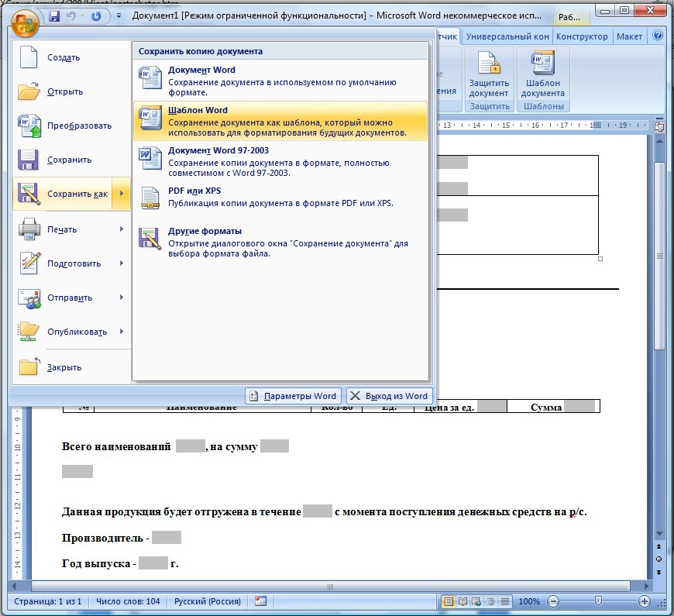Viewport: 674px width, 616px height.
Task: Click Страница: 1 из 1 in status bar
Action: pyautogui.click(x=48, y=601)
